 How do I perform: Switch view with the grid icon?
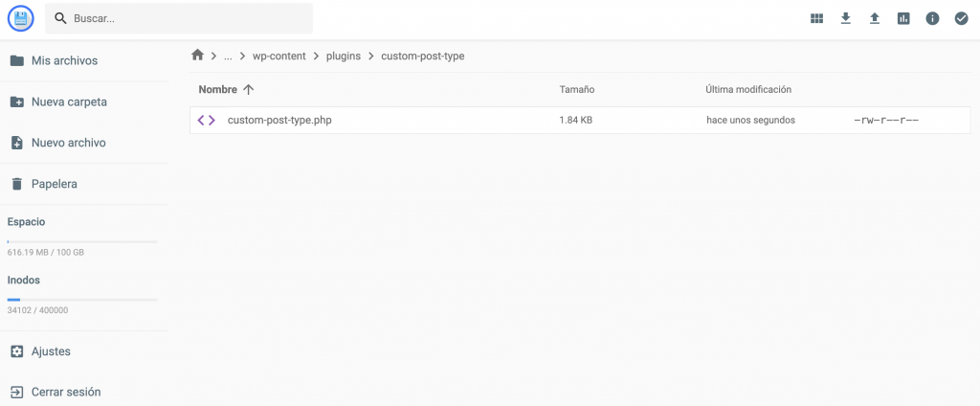(x=816, y=18)
